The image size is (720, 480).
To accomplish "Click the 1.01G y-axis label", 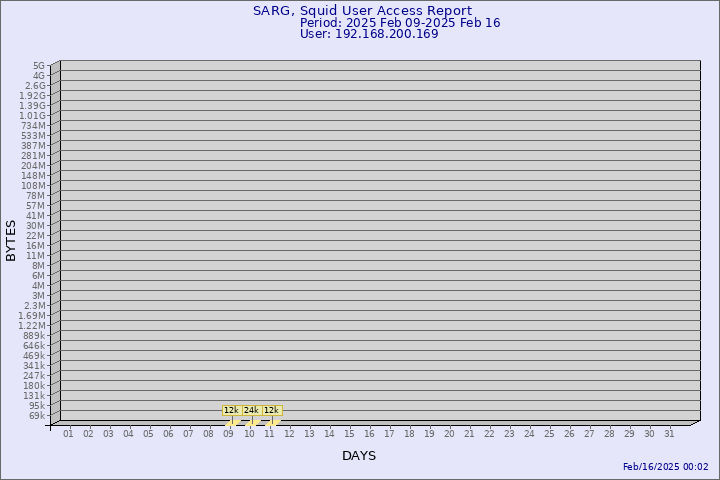I will click(33, 116).
